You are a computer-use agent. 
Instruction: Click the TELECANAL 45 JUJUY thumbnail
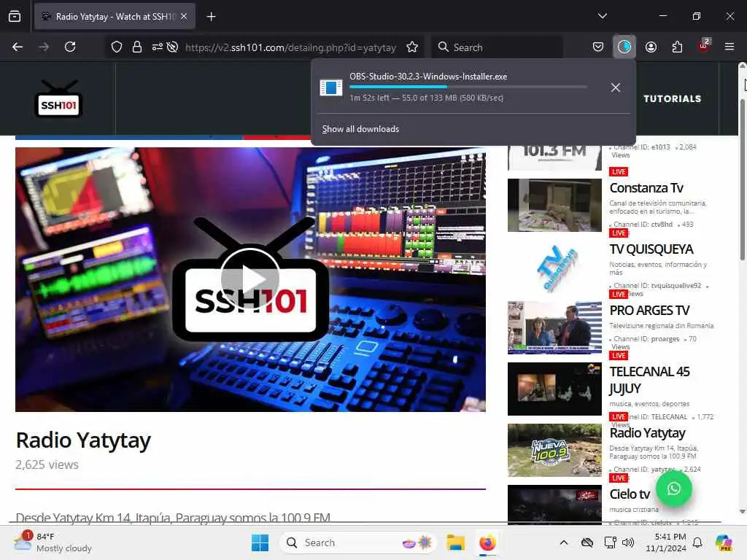pos(554,389)
